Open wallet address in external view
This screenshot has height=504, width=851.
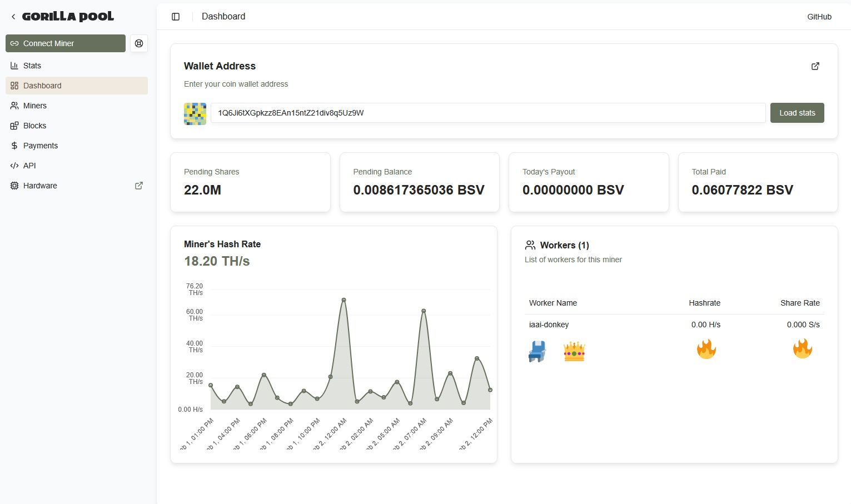coord(815,66)
